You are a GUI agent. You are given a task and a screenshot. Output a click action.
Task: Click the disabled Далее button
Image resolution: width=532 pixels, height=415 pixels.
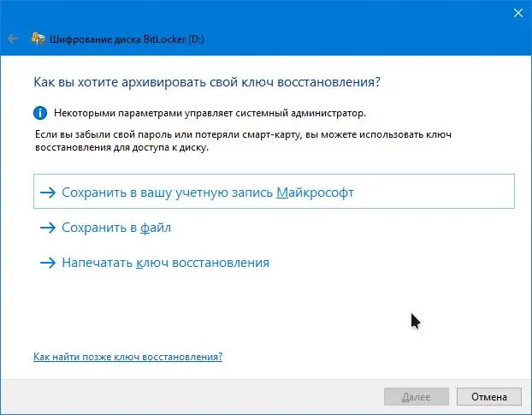[417, 397]
